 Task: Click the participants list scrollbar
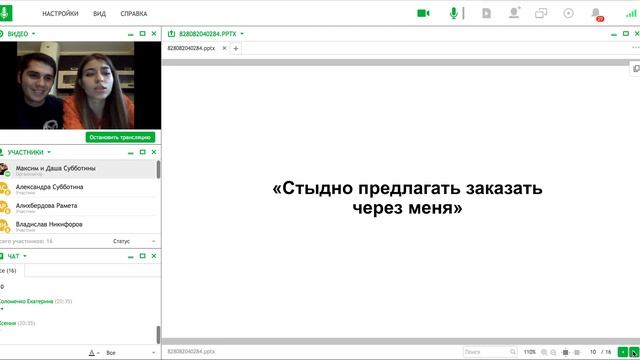pos(158,169)
